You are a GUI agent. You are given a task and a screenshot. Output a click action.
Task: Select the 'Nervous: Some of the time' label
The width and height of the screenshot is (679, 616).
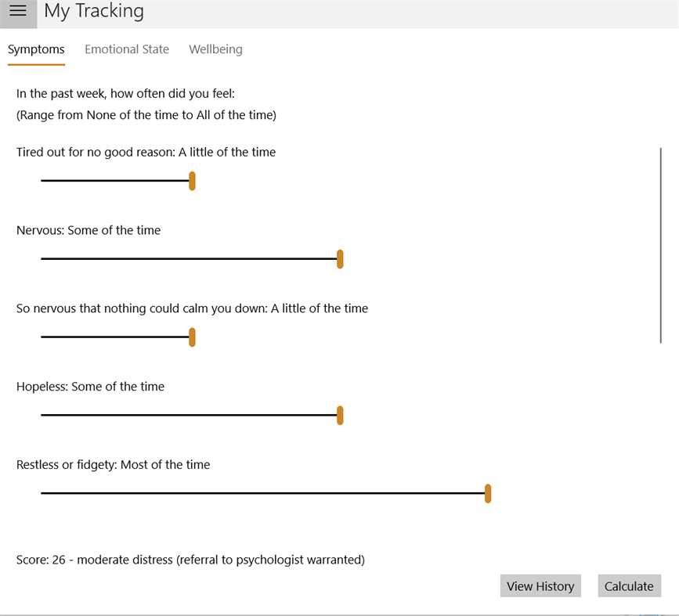88,230
